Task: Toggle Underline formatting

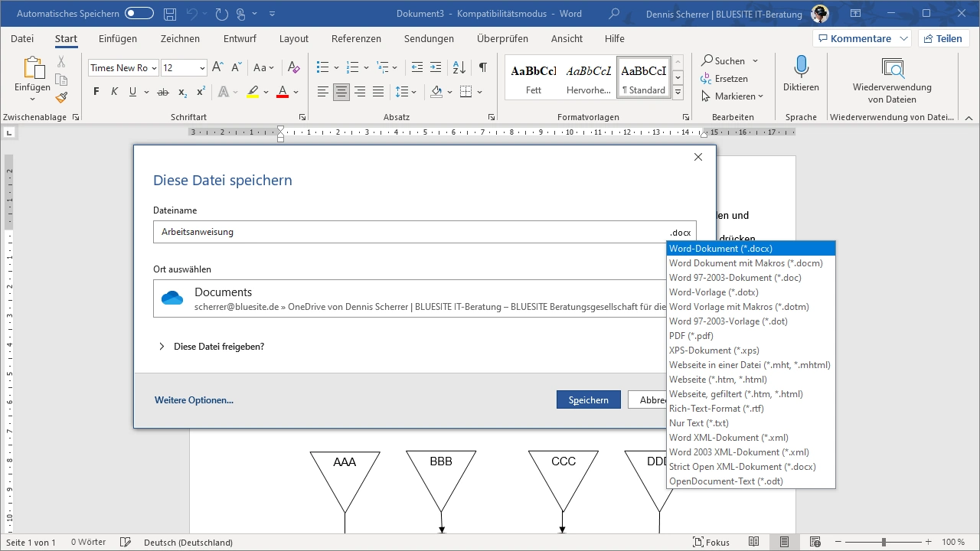Action: 133,92
